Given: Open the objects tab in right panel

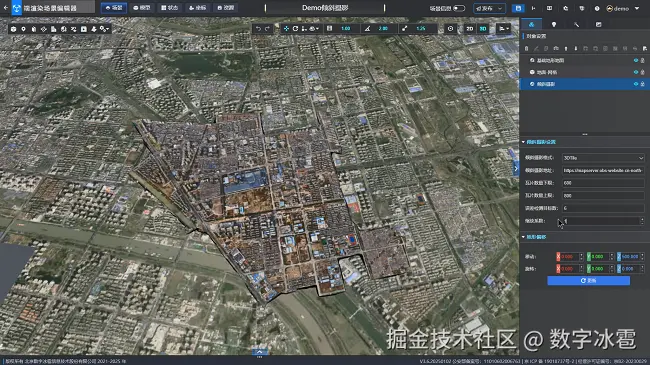Looking at the screenshot, I should (531, 24).
